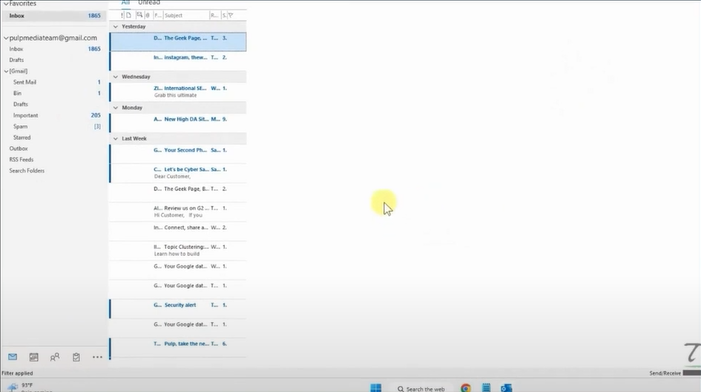Collapse the Wednesday message group
The width and height of the screenshot is (701, 392).
[x=116, y=77]
